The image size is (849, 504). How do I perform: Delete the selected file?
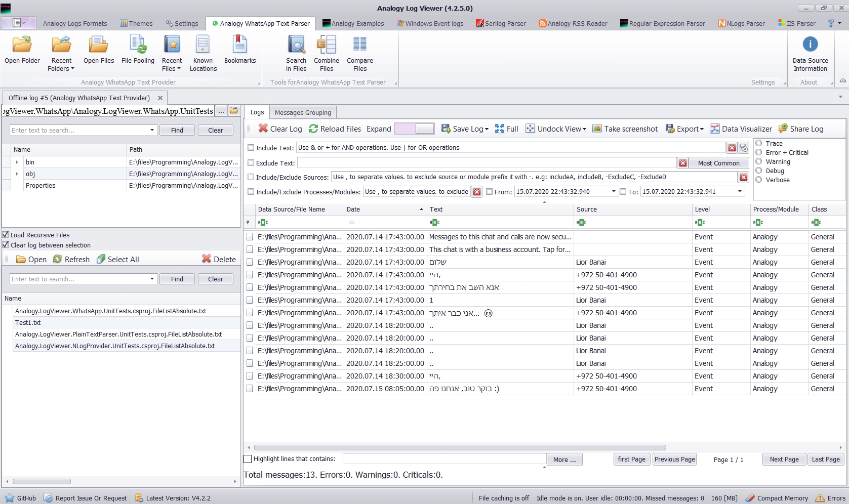tap(219, 259)
